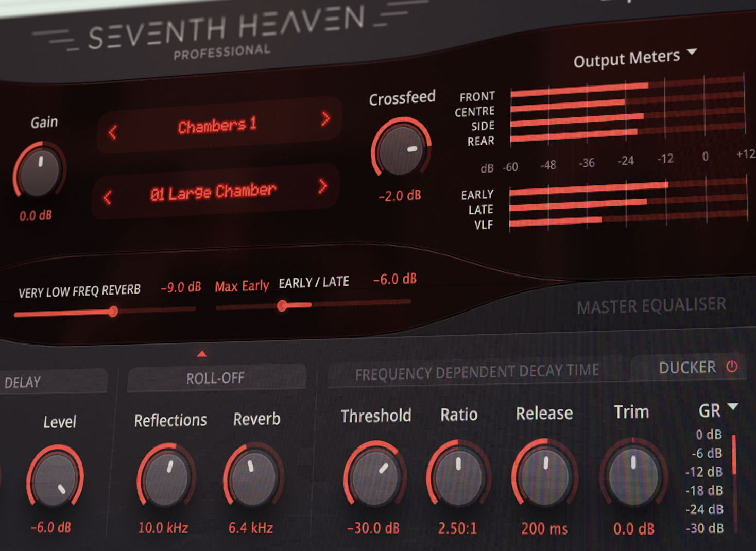The height and width of the screenshot is (551, 756).
Task: Select the Master Equaliser section
Action: [x=651, y=306]
